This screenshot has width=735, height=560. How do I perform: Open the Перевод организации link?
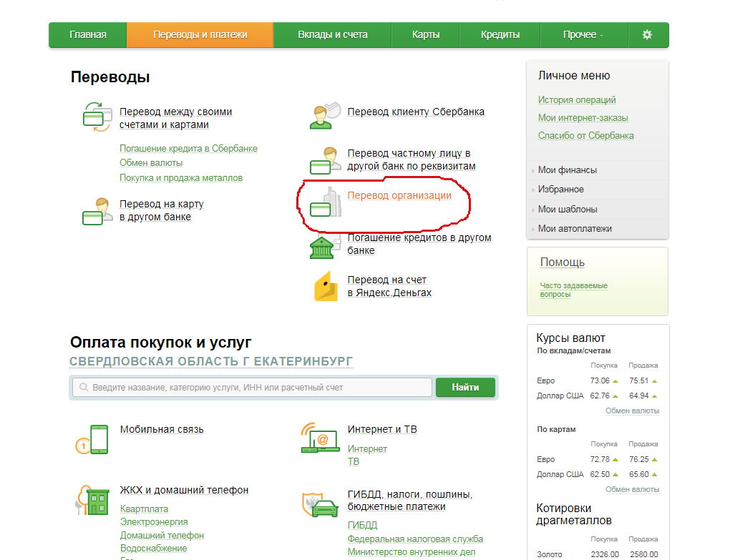coord(399,195)
